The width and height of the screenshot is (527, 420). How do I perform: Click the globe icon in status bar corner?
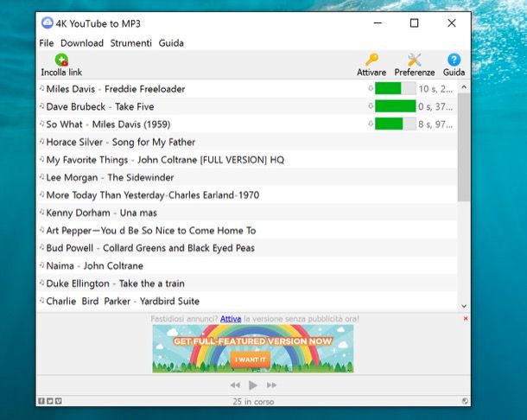[465, 401]
